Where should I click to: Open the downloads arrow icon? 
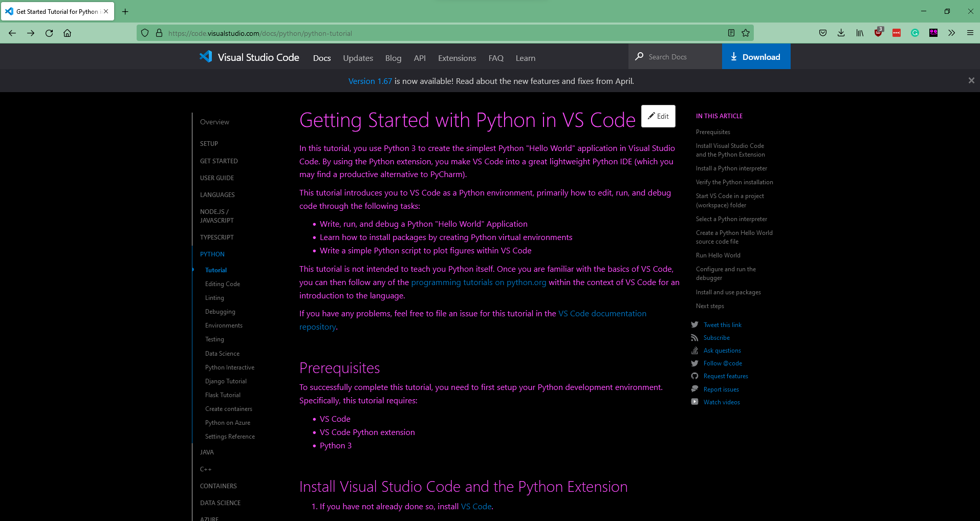click(841, 33)
